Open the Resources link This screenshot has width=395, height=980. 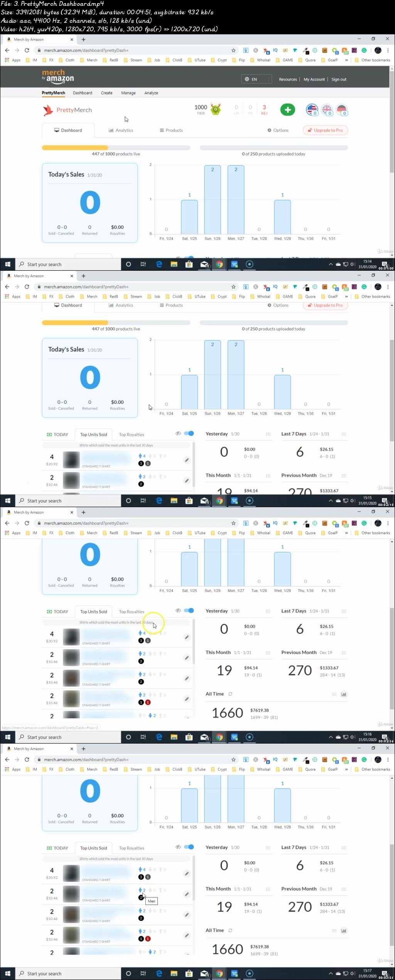pos(288,79)
